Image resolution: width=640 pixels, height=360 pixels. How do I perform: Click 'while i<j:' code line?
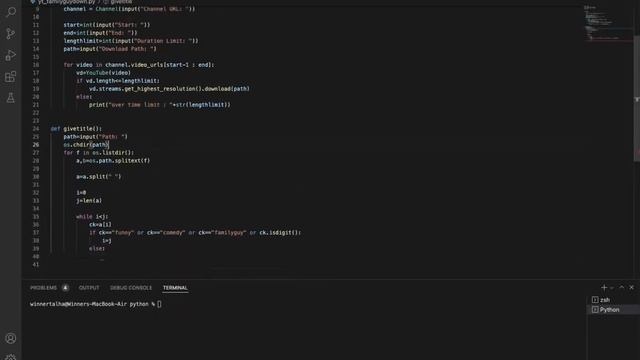pyautogui.click(x=92, y=217)
